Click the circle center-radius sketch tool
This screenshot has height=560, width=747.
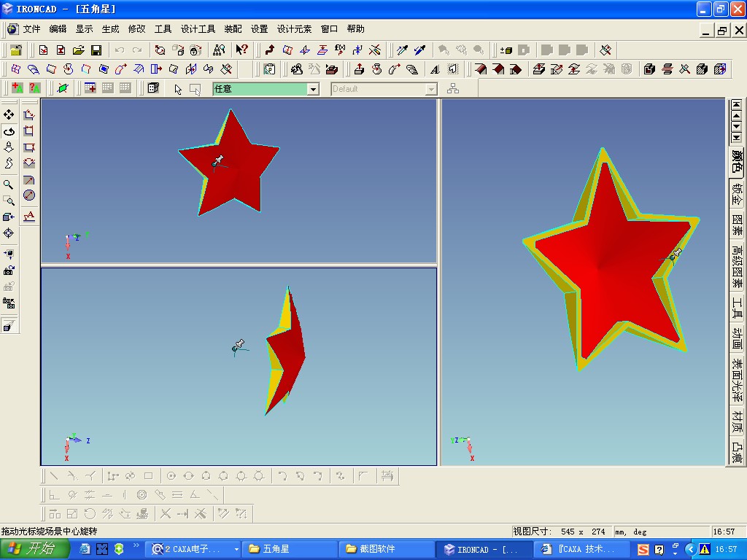[x=171, y=475]
